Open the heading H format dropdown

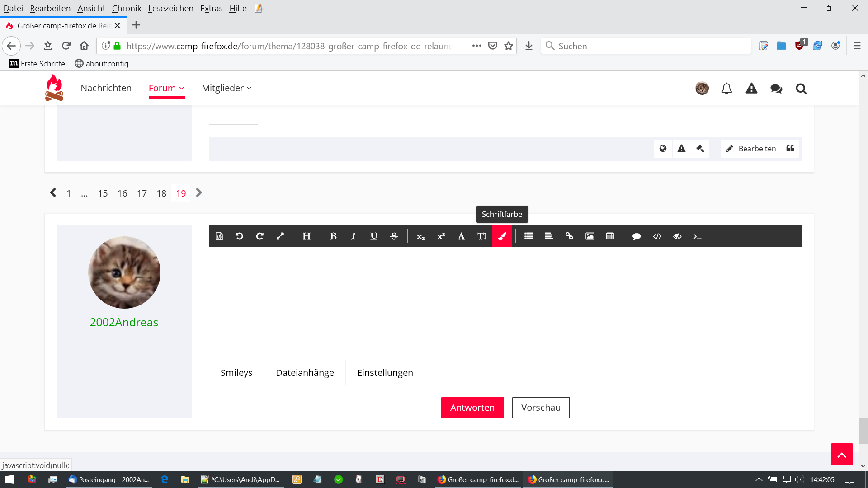click(x=307, y=236)
